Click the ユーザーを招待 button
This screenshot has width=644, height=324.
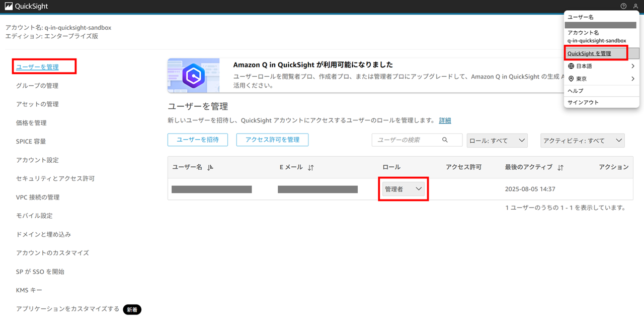198,140
